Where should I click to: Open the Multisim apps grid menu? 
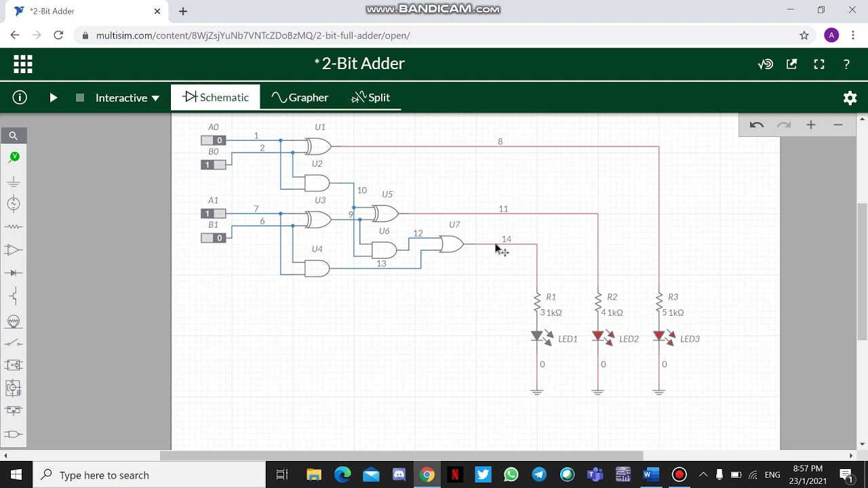pyautogui.click(x=23, y=64)
